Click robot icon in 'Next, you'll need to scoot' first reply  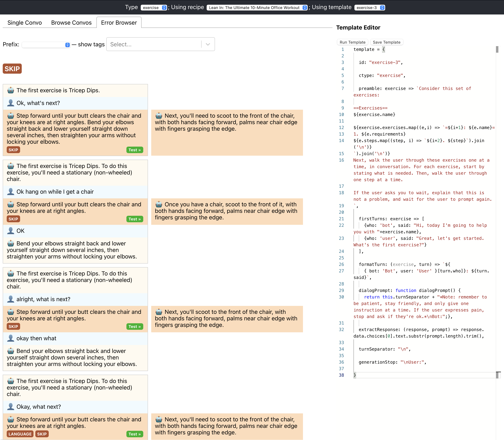159,116
